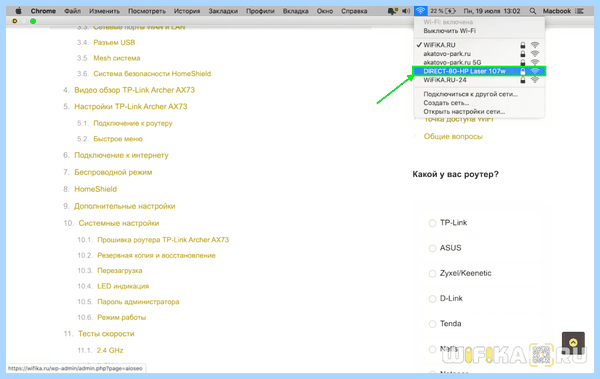Click the display mirroring icon in menu bar
The width and height of the screenshot is (600, 379).
pos(393,11)
